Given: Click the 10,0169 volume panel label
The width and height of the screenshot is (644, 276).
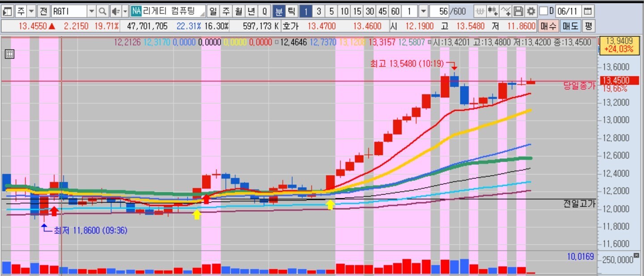Looking at the screenshot, I should [581, 256].
